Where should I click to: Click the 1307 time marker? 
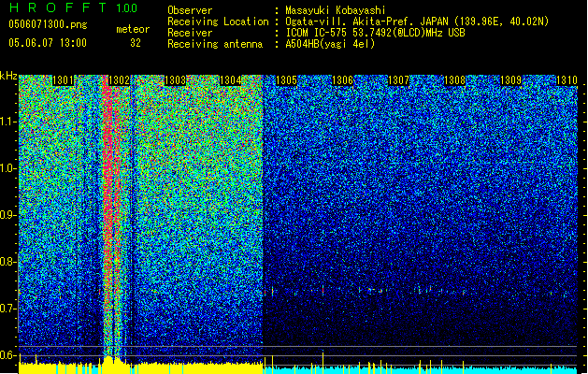398,80
